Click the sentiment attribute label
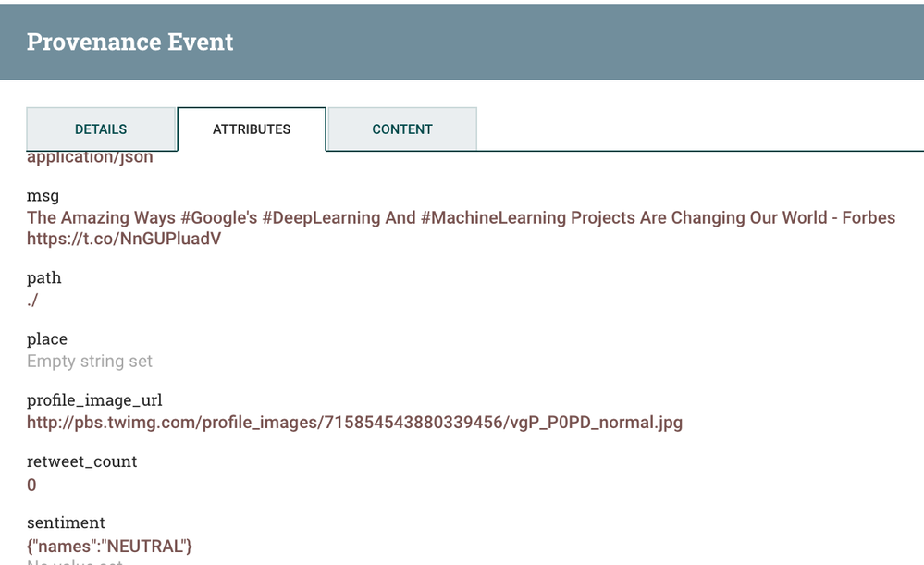The height and width of the screenshot is (565, 924). [x=66, y=523]
